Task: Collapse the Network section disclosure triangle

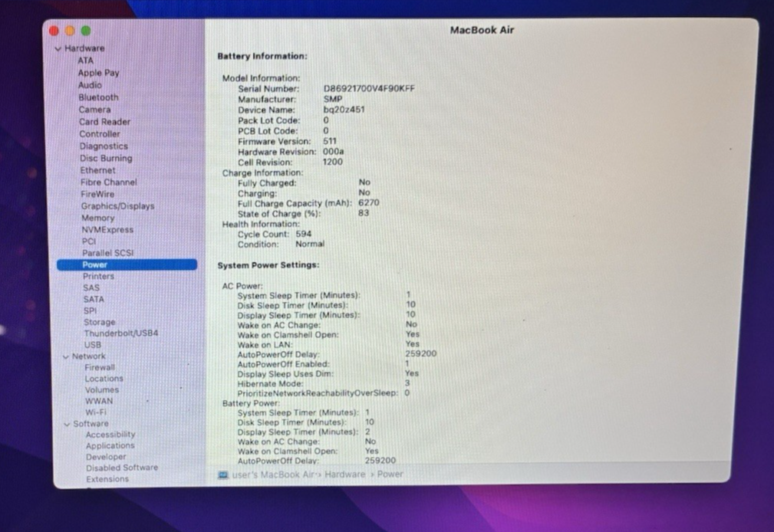Action: click(x=66, y=356)
